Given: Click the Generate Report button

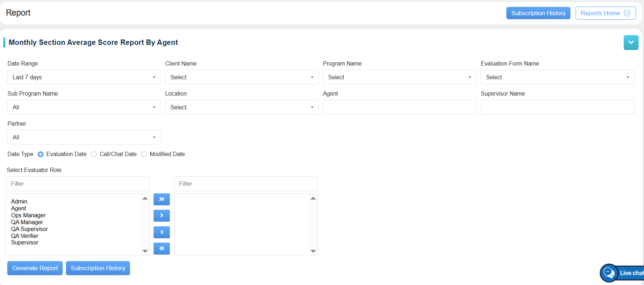Looking at the screenshot, I should pyautogui.click(x=35, y=268).
